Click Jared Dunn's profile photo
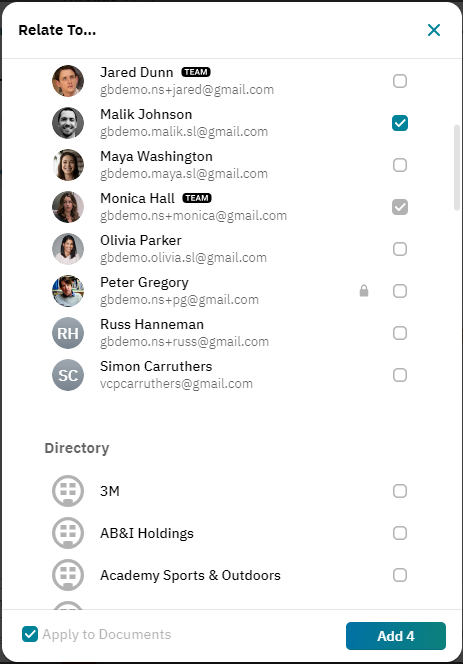The image size is (463, 664). click(68, 81)
